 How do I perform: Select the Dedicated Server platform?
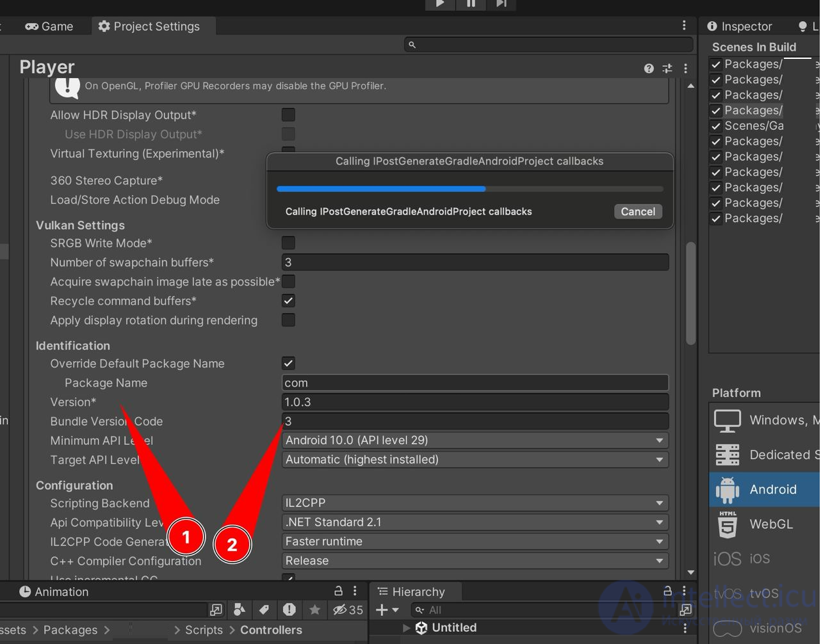[764, 455]
